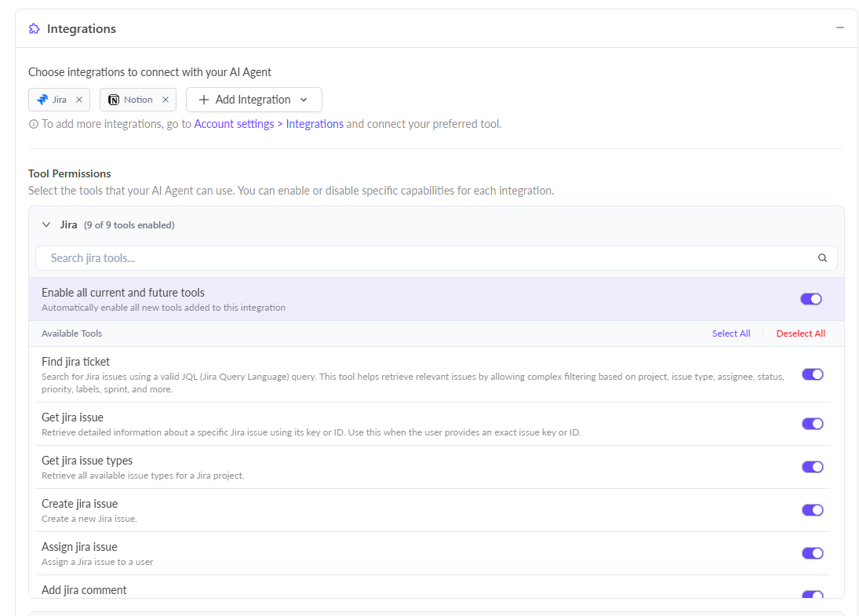
Task: Click the Integrations puzzle icon
Action: [x=35, y=29]
